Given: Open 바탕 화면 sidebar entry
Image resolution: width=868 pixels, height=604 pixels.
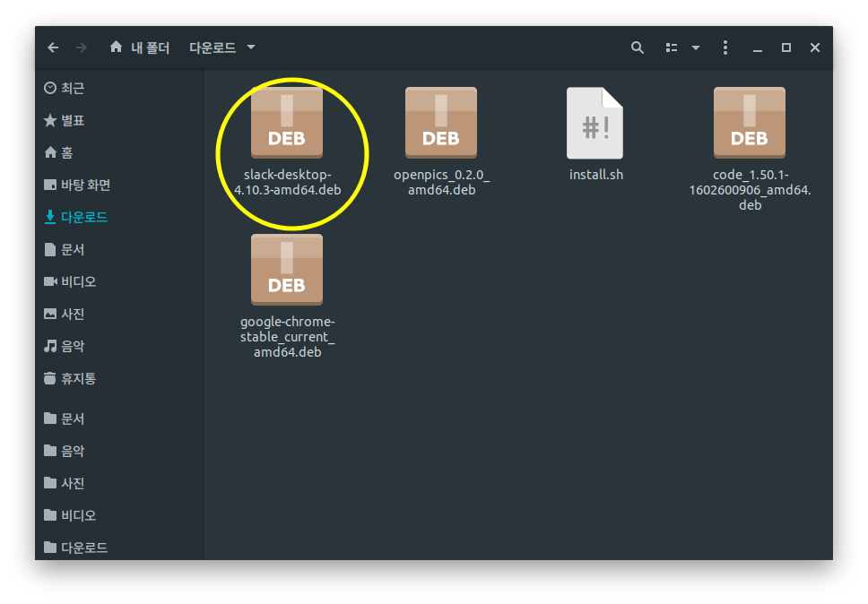Looking at the screenshot, I should (x=86, y=185).
